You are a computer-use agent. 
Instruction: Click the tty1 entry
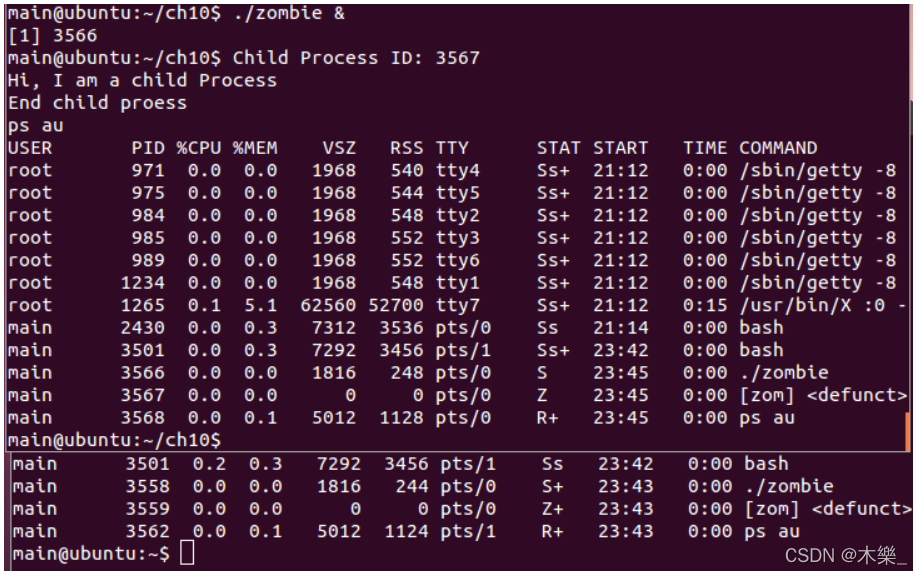coord(457,283)
